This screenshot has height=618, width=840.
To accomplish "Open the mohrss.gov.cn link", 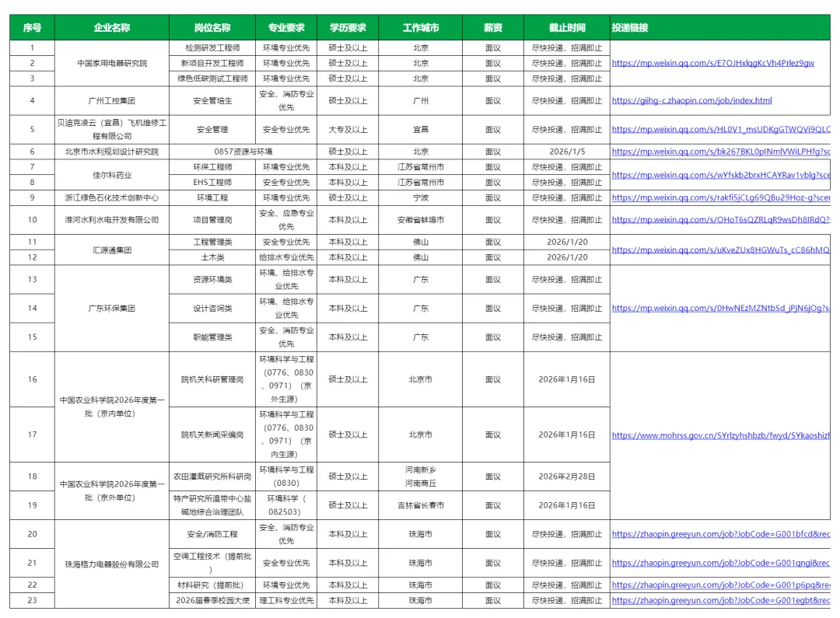I will point(720,435).
